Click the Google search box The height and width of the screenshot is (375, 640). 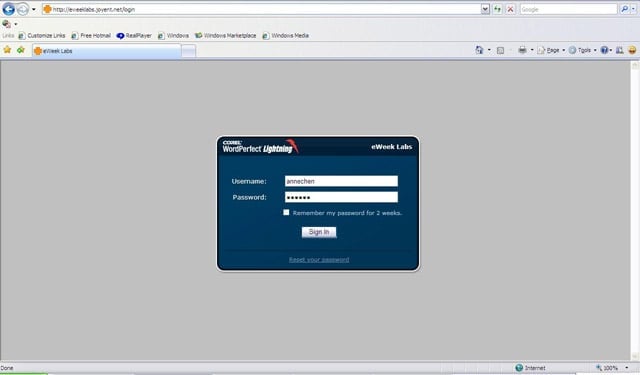568,9
